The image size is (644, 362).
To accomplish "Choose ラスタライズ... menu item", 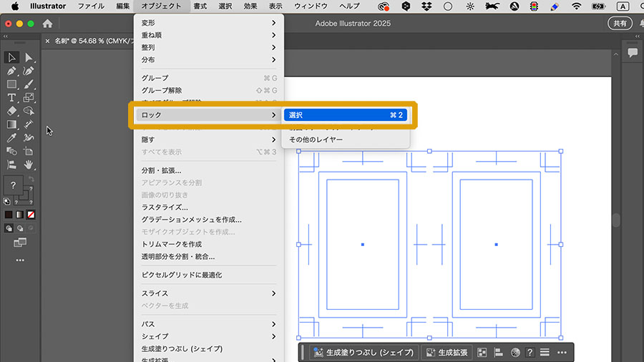I will click(209, 207).
